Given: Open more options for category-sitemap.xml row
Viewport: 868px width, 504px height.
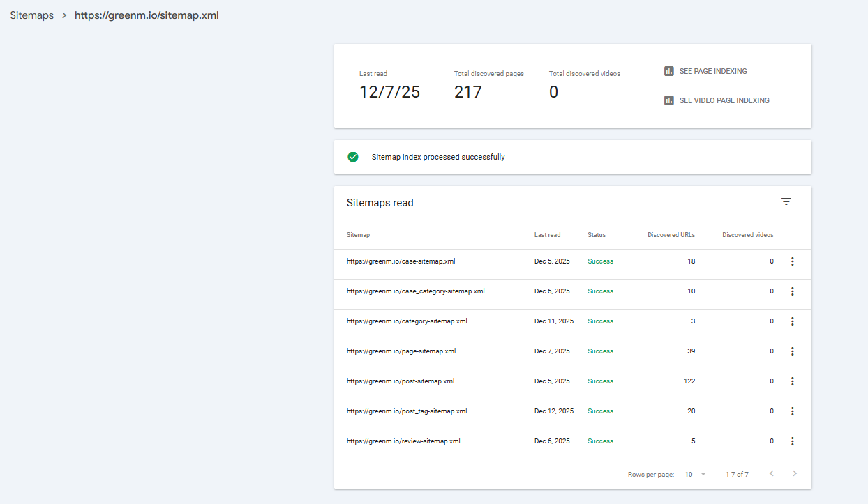Looking at the screenshot, I should (792, 321).
